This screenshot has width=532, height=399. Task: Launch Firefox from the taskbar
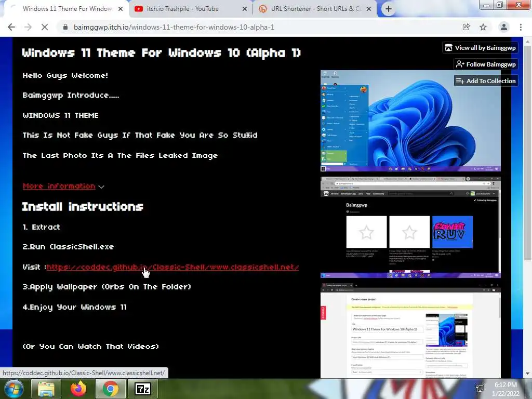point(78,389)
